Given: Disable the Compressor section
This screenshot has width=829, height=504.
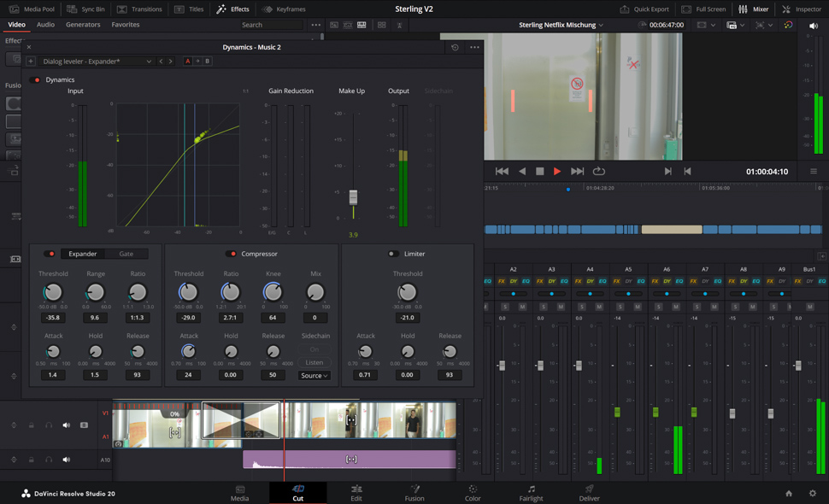Looking at the screenshot, I should 231,254.
